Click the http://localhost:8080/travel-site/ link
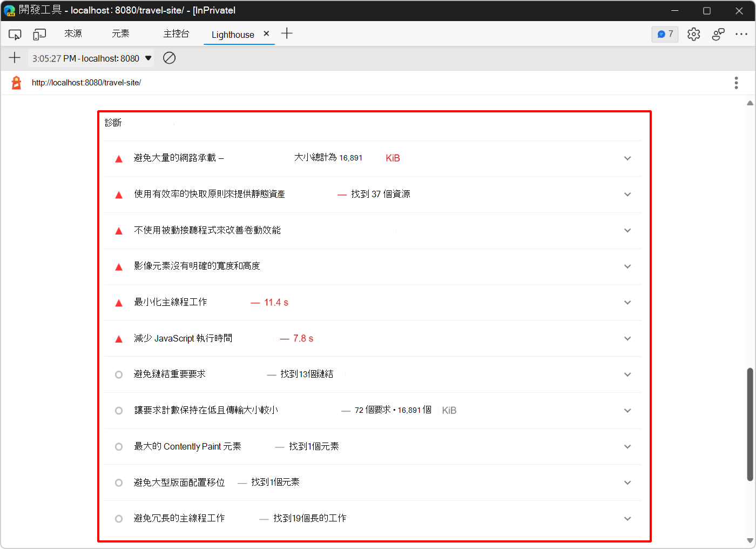 click(86, 83)
